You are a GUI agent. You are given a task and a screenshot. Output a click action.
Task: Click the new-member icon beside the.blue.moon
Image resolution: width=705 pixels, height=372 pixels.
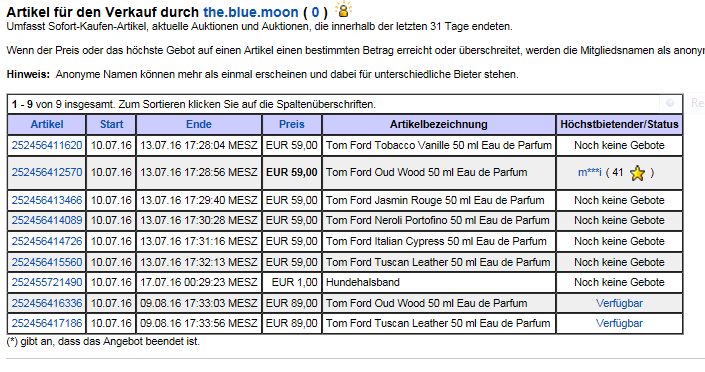343,9
